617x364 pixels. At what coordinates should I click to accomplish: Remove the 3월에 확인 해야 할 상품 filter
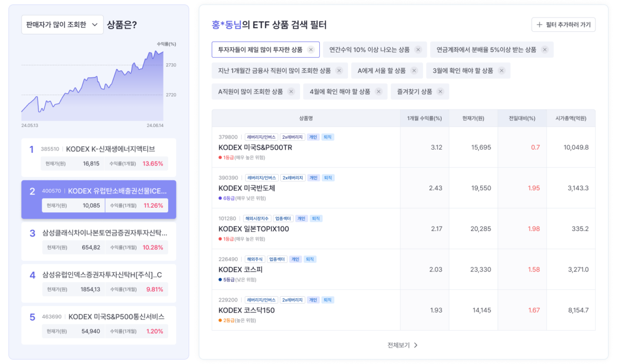(501, 71)
